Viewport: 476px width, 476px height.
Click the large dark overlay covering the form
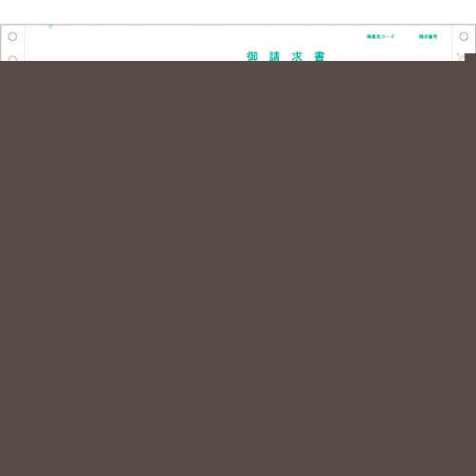(x=238, y=268)
